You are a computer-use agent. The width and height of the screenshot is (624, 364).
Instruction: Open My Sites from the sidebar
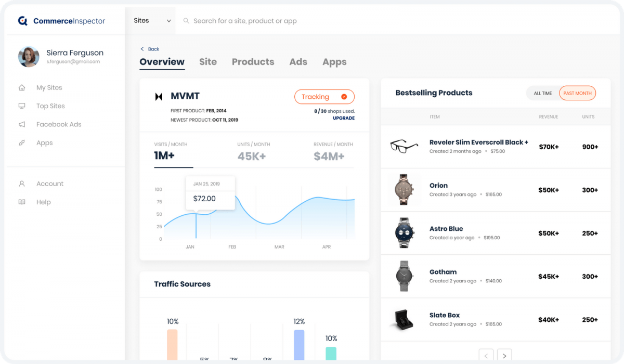click(x=50, y=87)
